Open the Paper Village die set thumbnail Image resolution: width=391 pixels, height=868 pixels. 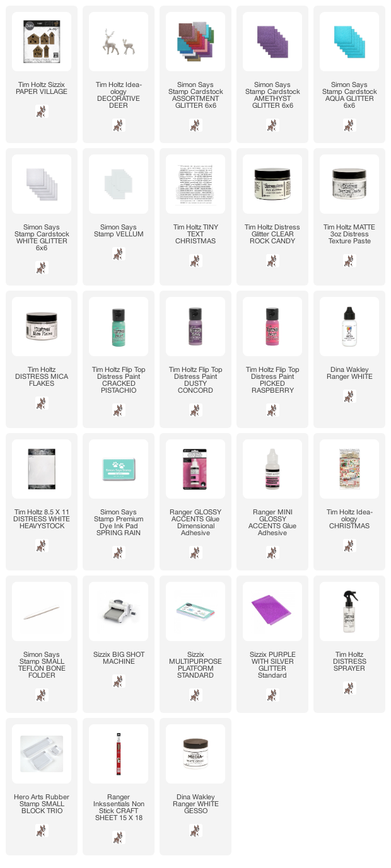click(x=42, y=42)
